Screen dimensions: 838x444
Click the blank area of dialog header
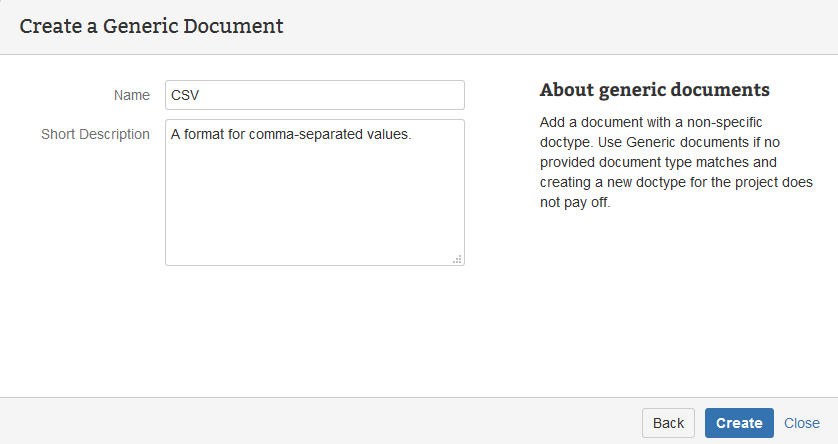(560, 27)
